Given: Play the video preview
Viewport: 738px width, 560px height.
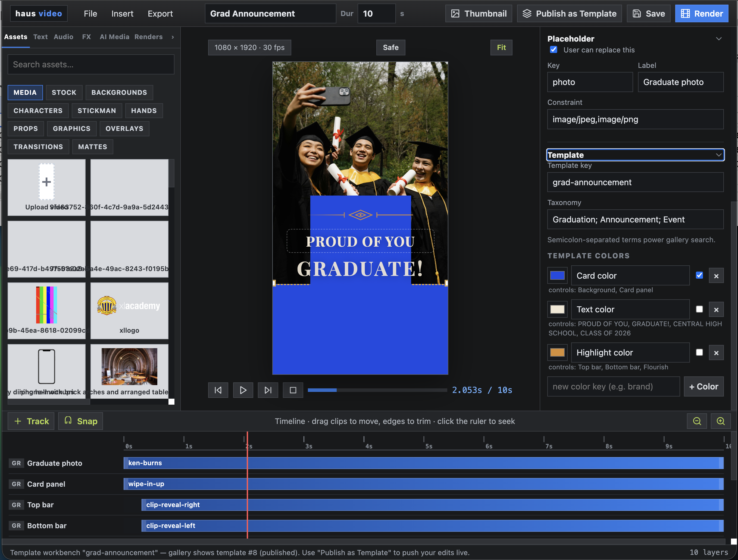Looking at the screenshot, I should point(243,390).
